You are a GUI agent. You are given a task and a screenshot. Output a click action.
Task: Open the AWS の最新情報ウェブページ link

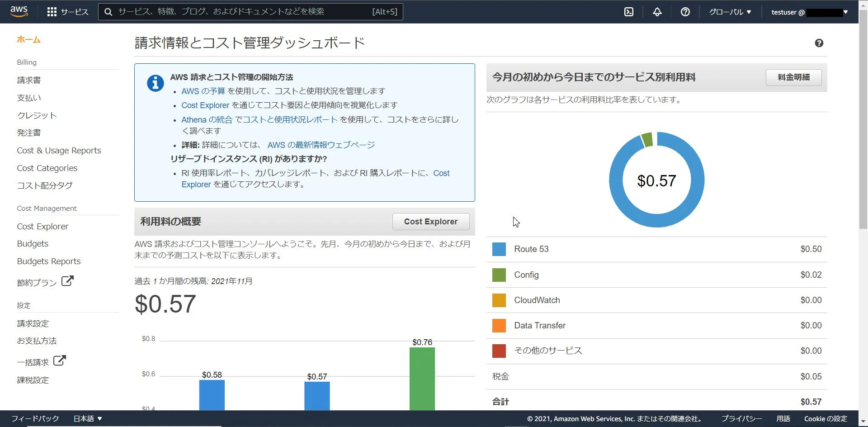tap(321, 145)
